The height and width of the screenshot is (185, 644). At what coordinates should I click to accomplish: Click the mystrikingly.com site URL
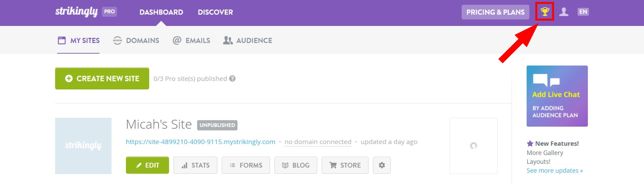pos(201,142)
